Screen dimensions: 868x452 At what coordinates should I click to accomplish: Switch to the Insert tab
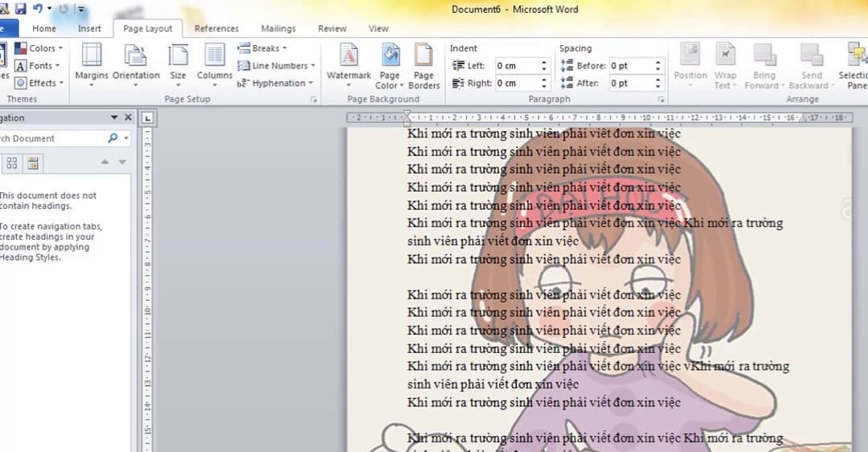coord(89,29)
